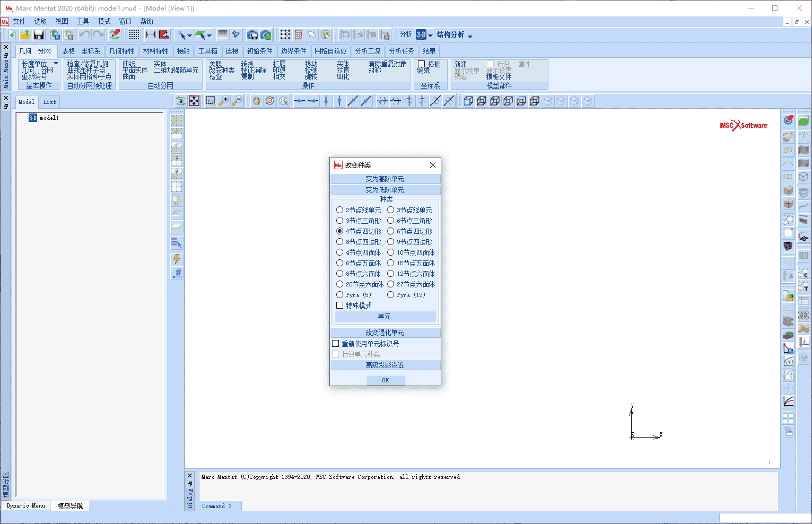Click the Save (floppy disk) icon
The image size is (812, 524).
pos(39,34)
